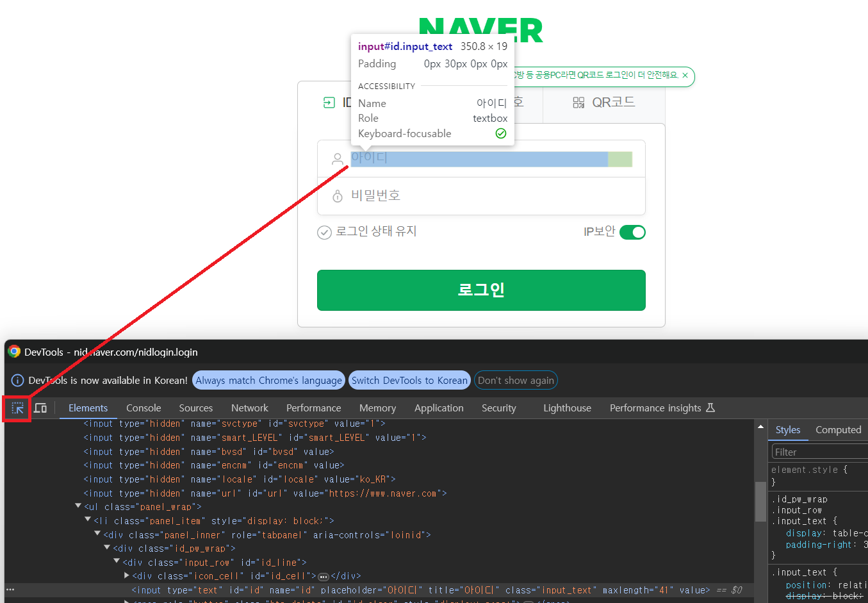Screen dimensions: 868x603
Task: Activate the DevTools element inspector icon
Action: 17,408
